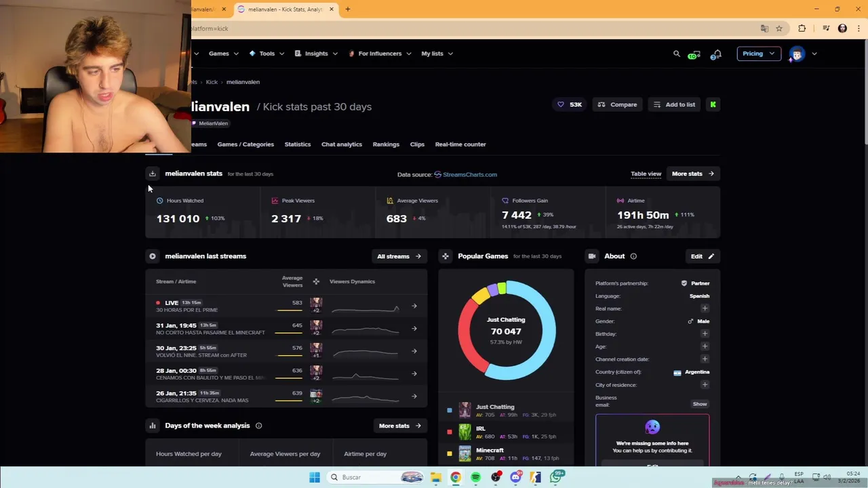Open the StreamsCharts.com data source link

[465, 174]
